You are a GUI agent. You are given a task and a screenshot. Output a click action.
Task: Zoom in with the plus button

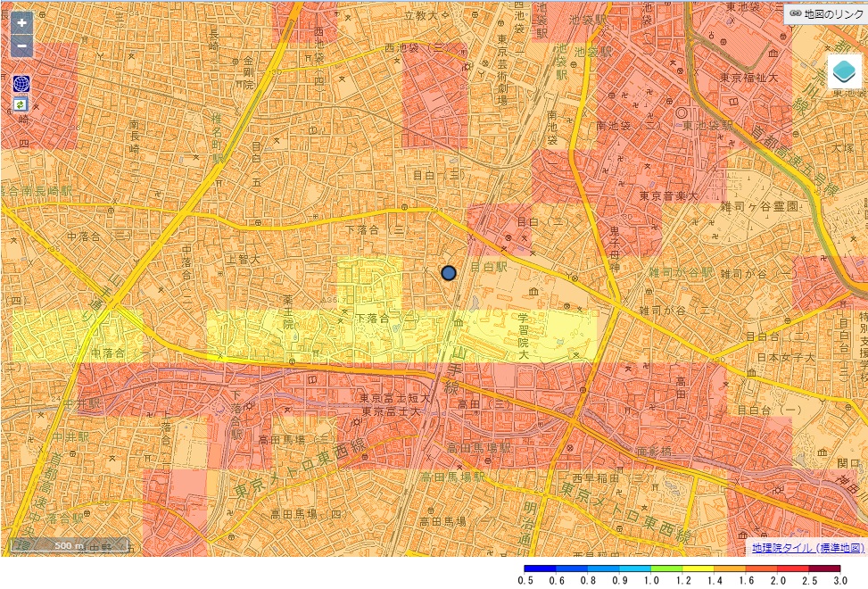22,23
